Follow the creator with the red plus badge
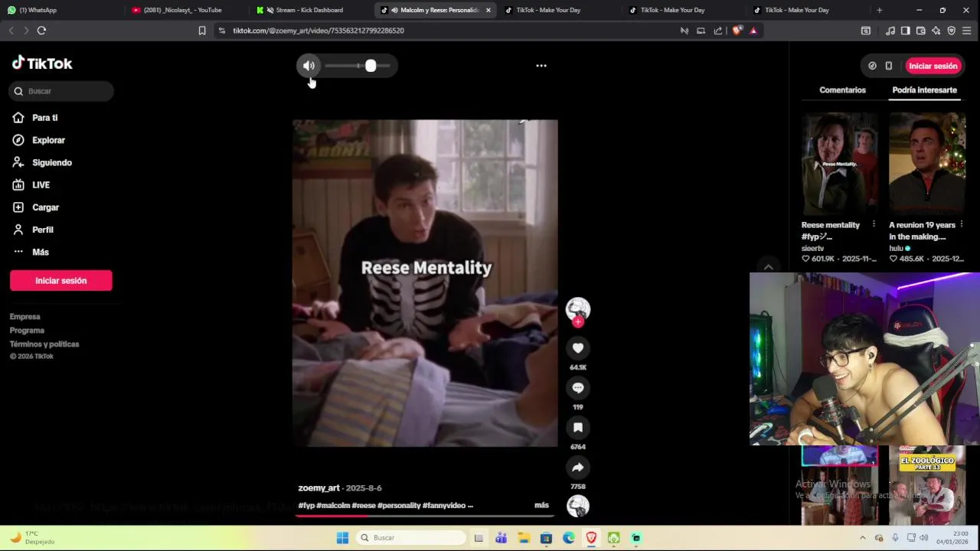980x551 pixels. pos(578,322)
